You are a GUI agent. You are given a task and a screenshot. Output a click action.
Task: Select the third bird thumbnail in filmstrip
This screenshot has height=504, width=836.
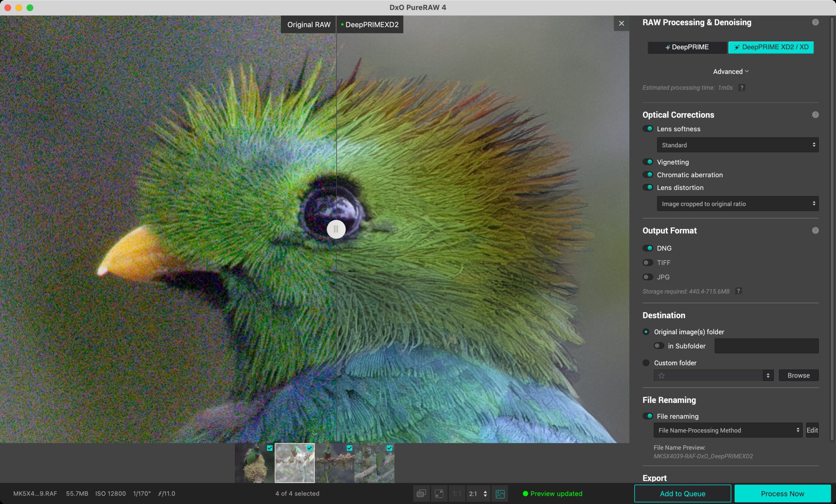pos(334,463)
